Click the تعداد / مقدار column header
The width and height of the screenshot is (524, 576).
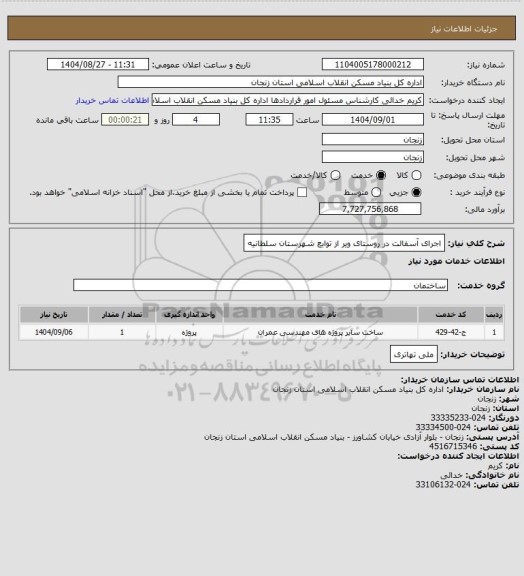(x=122, y=314)
